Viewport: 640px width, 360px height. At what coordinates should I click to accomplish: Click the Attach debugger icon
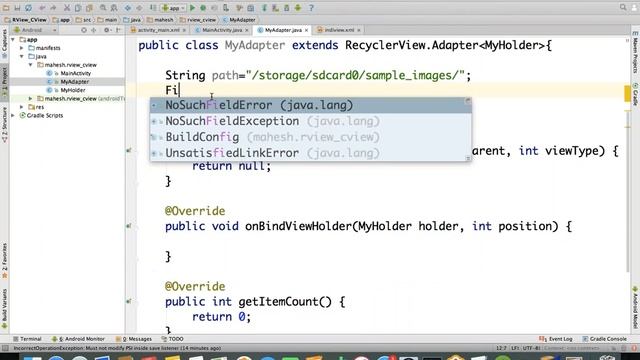point(226,8)
